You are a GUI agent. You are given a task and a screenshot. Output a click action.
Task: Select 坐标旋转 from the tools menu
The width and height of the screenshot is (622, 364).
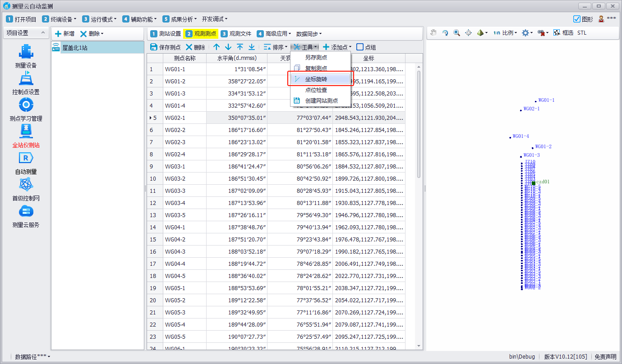click(x=316, y=79)
